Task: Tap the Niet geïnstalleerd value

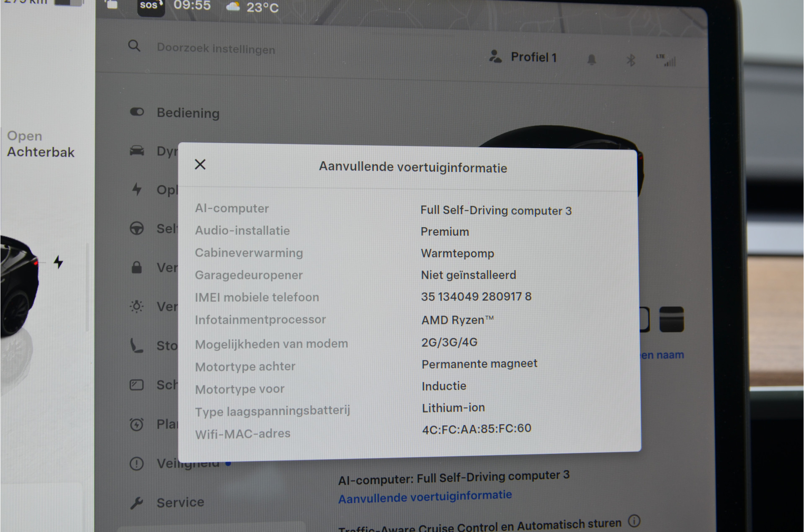Action: [x=468, y=275]
